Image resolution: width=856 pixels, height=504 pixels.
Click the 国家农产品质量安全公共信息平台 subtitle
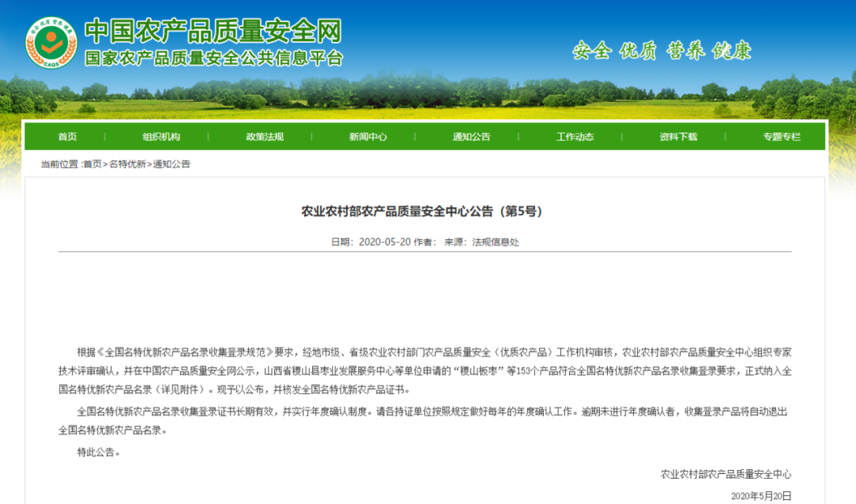pyautogui.click(x=213, y=58)
